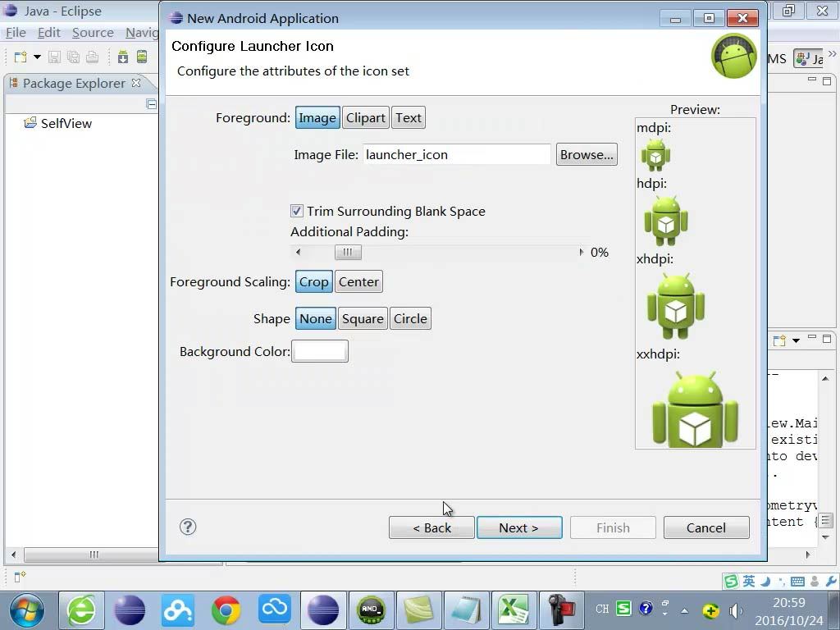The height and width of the screenshot is (630, 840).
Task: Click the CH language indicator in tray
Action: point(602,609)
